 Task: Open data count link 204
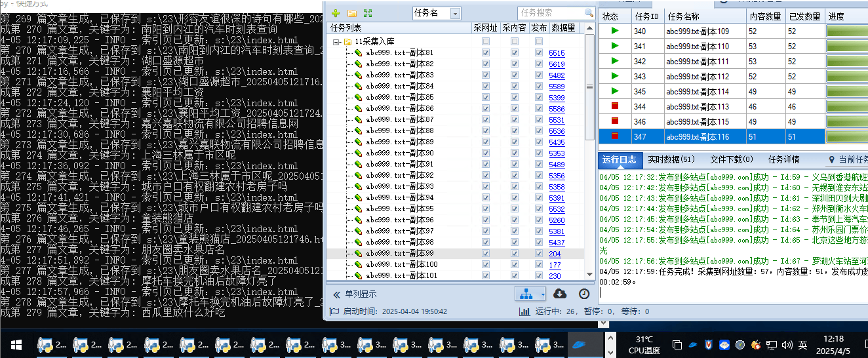click(x=555, y=254)
